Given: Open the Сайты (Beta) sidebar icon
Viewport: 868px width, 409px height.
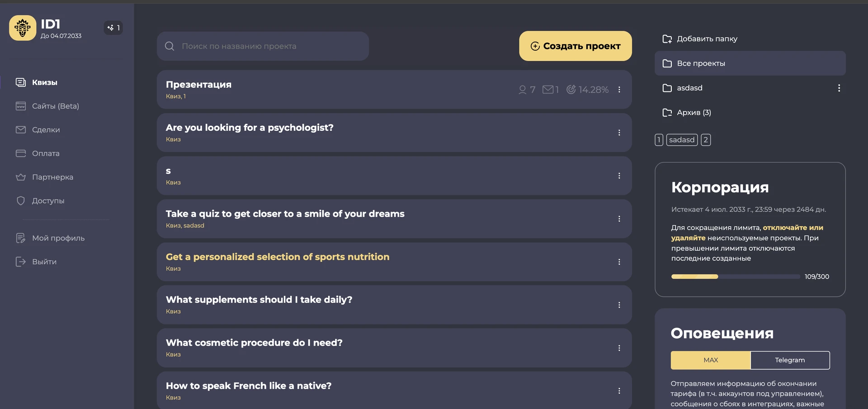Looking at the screenshot, I should [21, 106].
